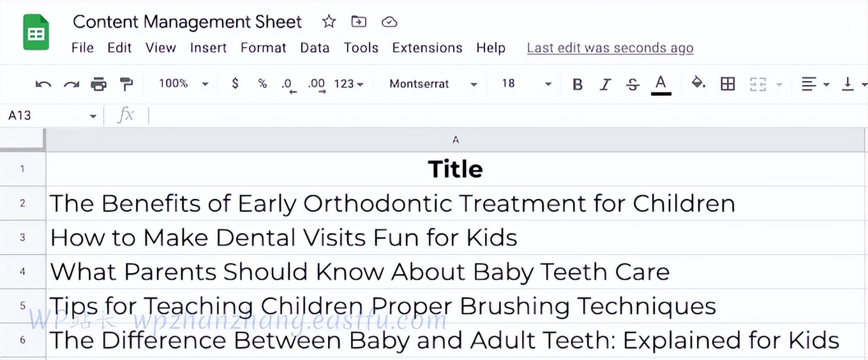Expand the 100% zoom dropdown
Screen dimensions: 868x360
[x=184, y=84]
